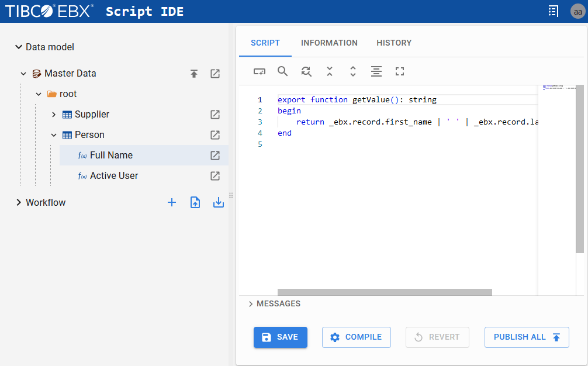
Task: Click the add workflow plus icon
Action: click(172, 202)
